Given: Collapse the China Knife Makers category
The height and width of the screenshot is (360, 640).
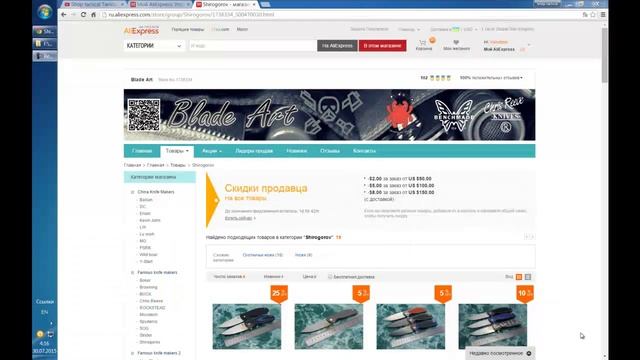Looking at the screenshot, I should [132, 192].
